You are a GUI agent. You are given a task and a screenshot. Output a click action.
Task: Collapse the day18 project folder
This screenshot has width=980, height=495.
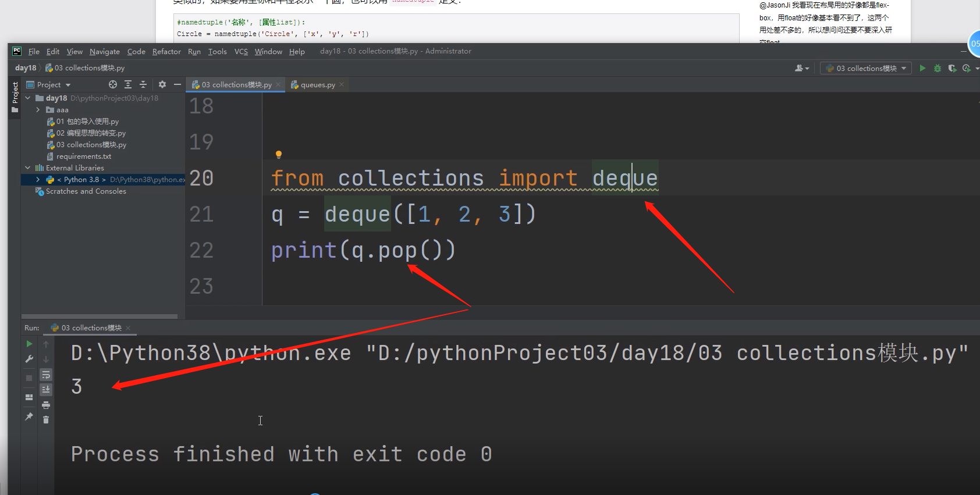[28, 98]
